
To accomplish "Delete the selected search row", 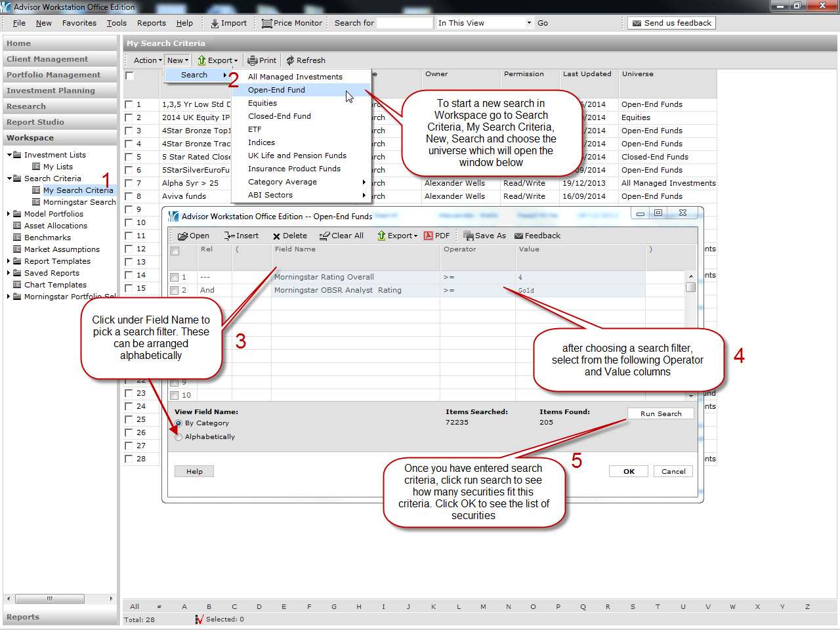I will pos(289,236).
